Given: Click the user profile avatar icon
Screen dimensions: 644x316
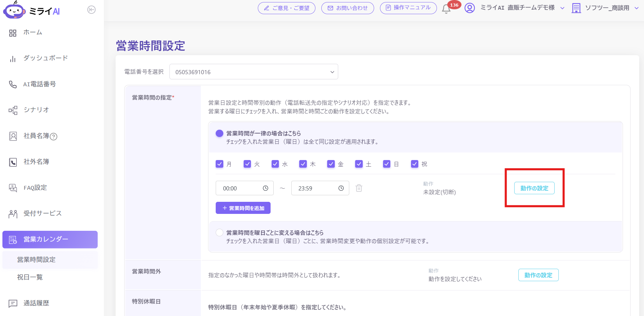Looking at the screenshot, I should (470, 8).
